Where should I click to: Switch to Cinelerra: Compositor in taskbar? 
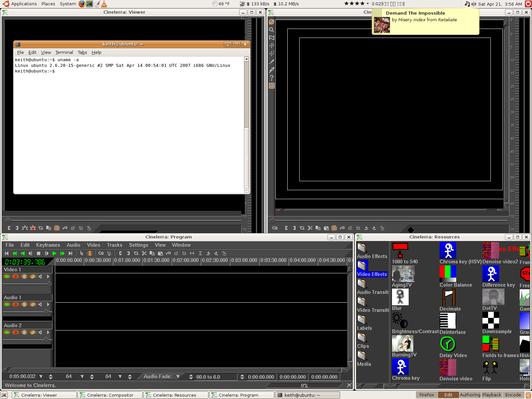(x=110, y=395)
